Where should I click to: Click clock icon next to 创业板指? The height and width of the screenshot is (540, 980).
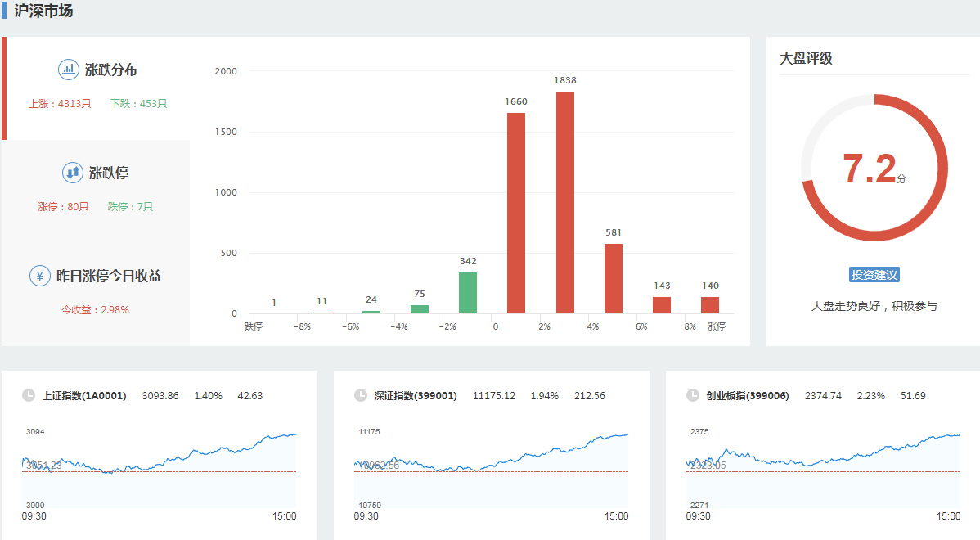pyautogui.click(x=693, y=395)
